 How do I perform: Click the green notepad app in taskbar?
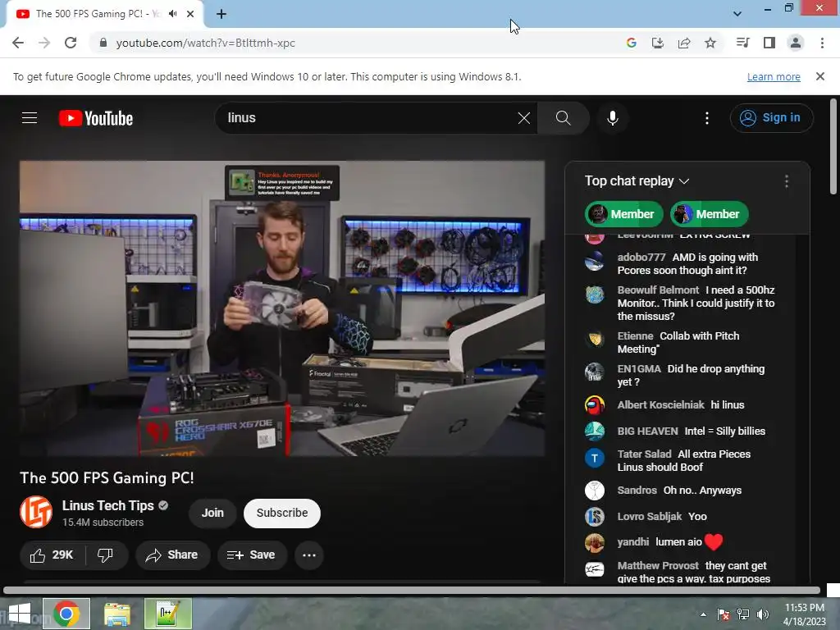pos(167,614)
